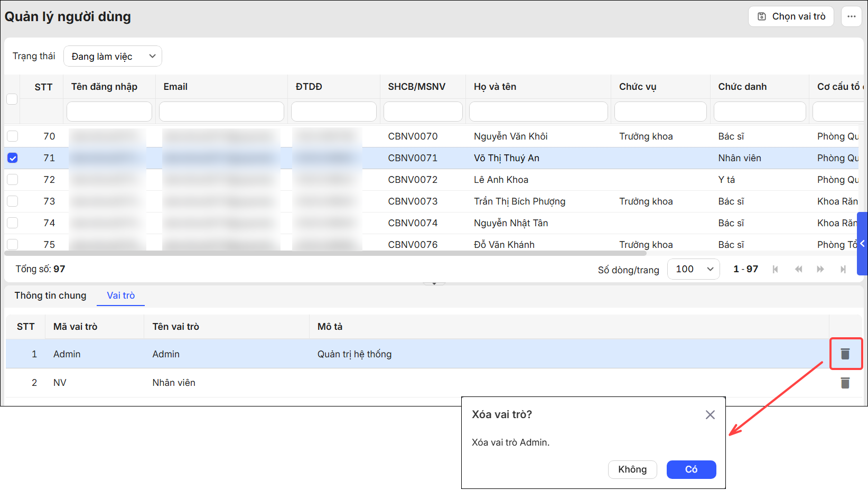Sort by the SHCB/MSNV column header
This screenshot has height=499, width=868.
pos(417,87)
